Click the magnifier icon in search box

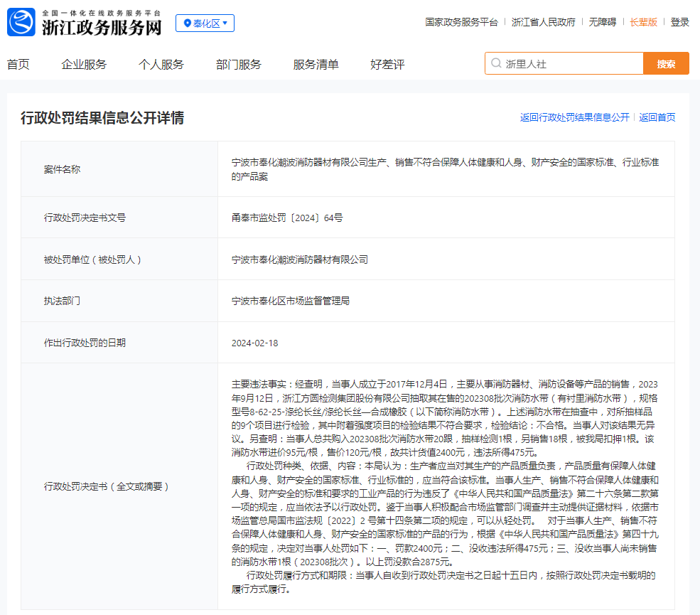pos(496,63)
